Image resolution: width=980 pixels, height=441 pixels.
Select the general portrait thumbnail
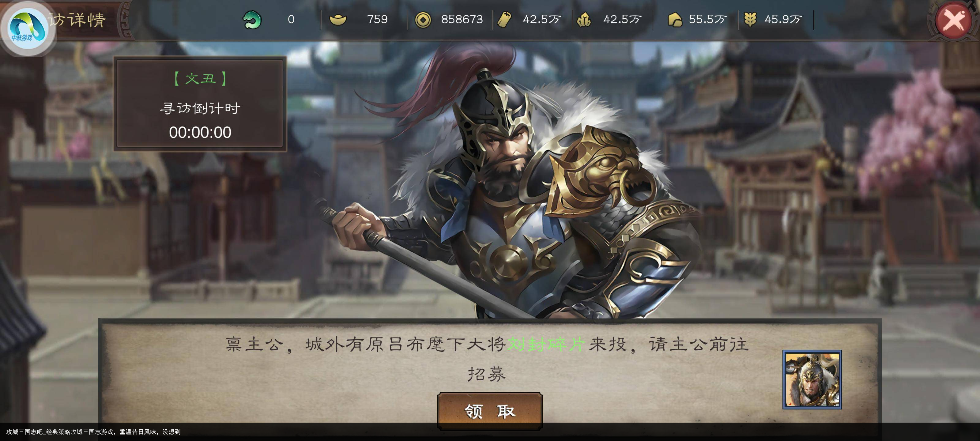click(812, 379)
